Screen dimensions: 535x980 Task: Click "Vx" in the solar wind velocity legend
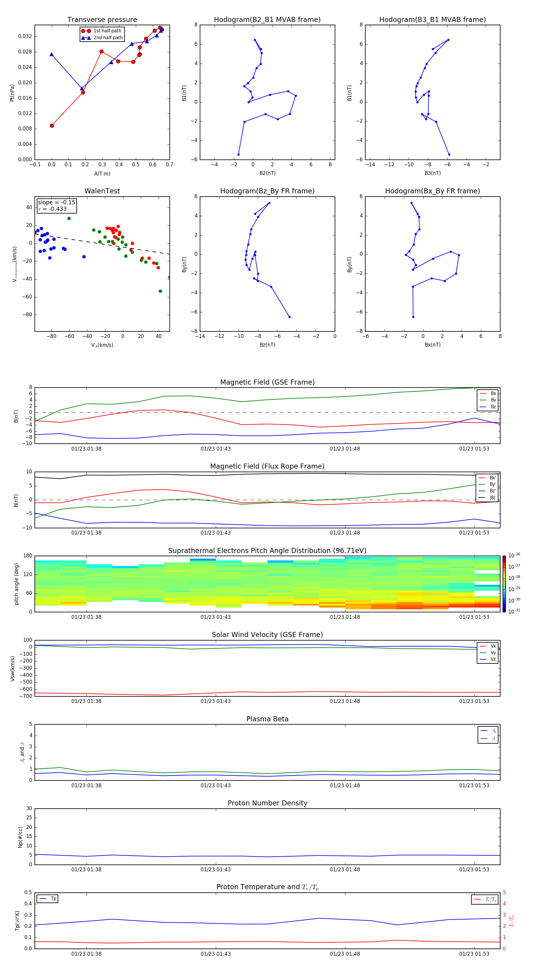tap(488, 646)
